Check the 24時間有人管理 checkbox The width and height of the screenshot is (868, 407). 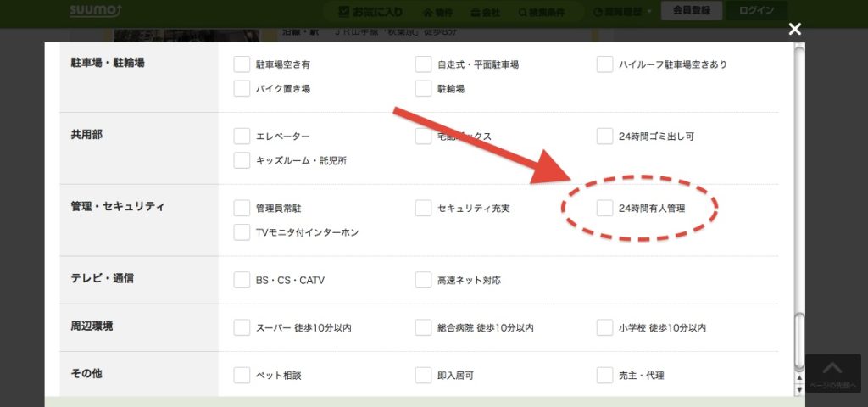604,209
